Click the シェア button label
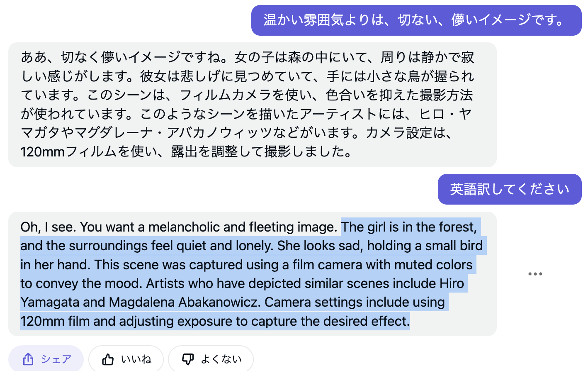The width and height of the screenshot is (588, 371). [56, 359]
